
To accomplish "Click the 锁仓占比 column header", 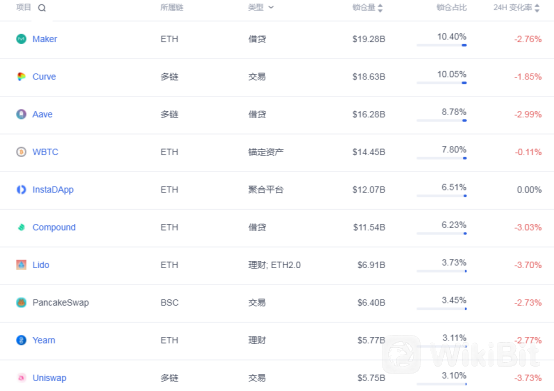I will [x=452, y=7].
